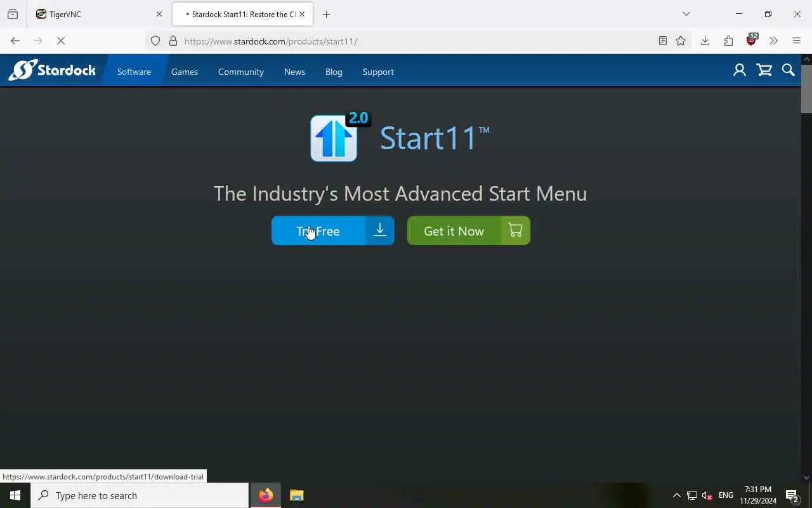Click the scrollbar down arrow
812x508 pixels.
tap(806, 477)
